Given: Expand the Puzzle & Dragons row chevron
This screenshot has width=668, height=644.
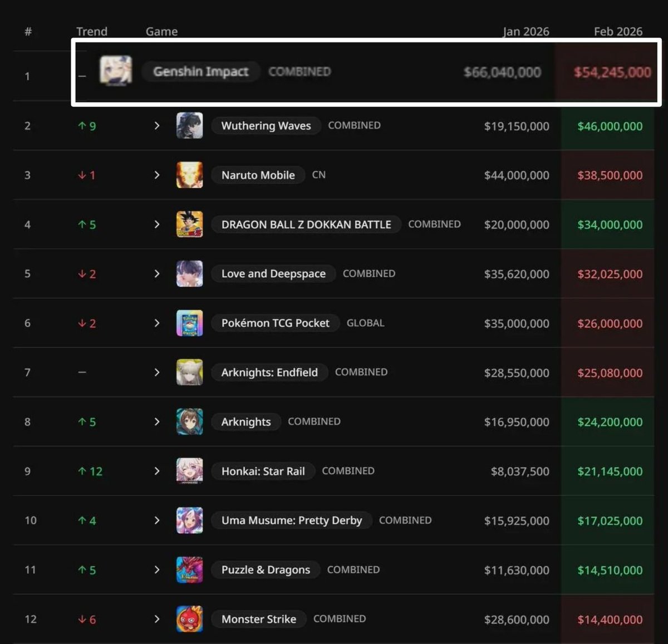Looking at the screenshot, I should point(157,570).
